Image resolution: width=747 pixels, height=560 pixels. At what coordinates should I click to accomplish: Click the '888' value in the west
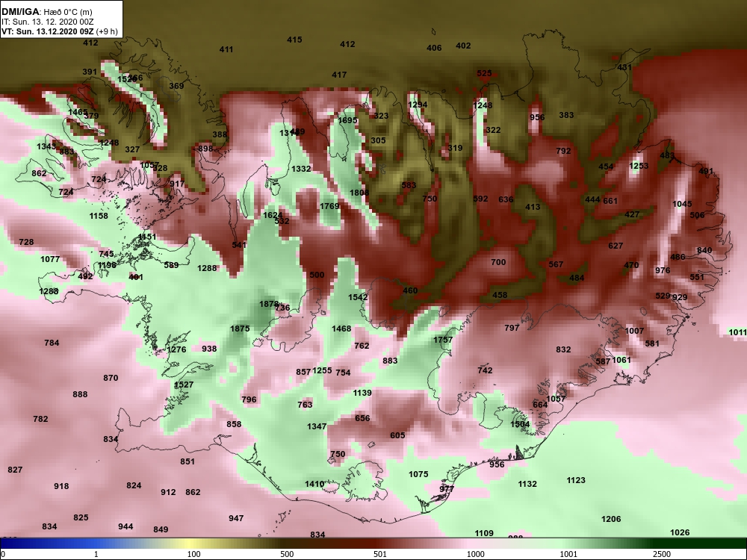(x=80, y=394)
